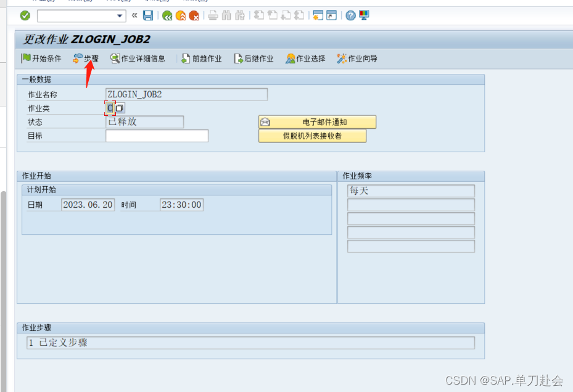
Task: Click the green checkmark Enter icon
Action: pos(25,15)
